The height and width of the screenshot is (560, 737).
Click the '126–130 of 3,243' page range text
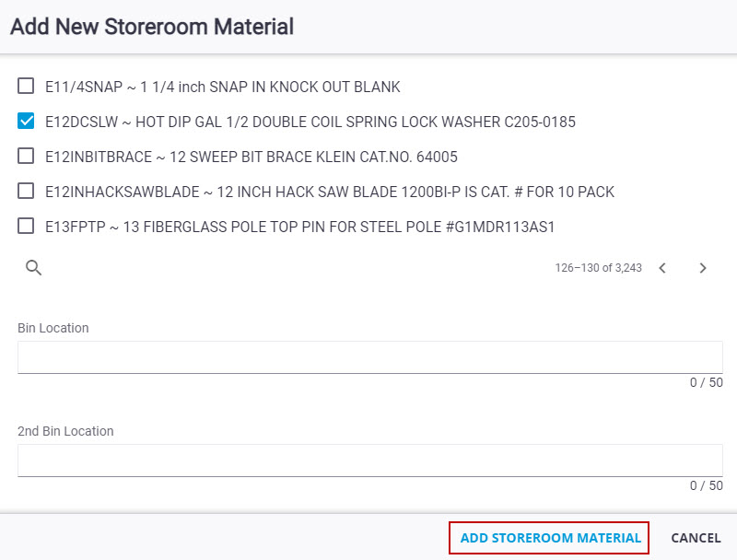click(x=598, y=268)
